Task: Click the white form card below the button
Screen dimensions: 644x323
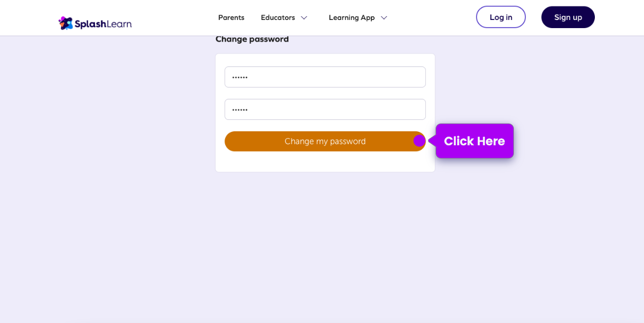Action: click(325, 162)
